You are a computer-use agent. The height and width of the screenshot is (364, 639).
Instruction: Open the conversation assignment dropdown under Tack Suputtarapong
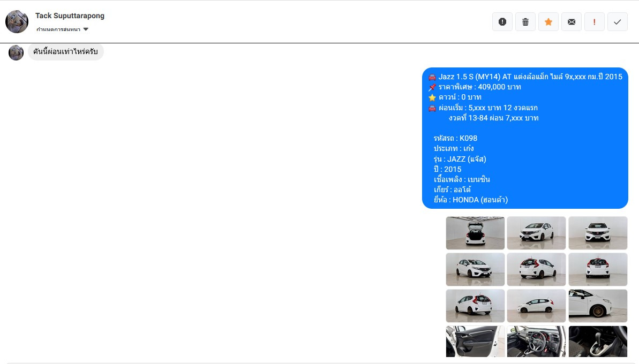click(x=62, y=29)
